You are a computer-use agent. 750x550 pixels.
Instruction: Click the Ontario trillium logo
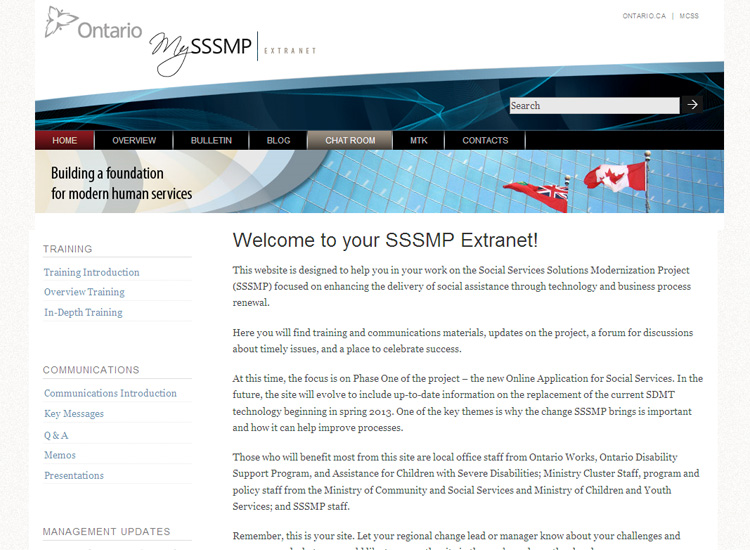[x=93, y=23]
